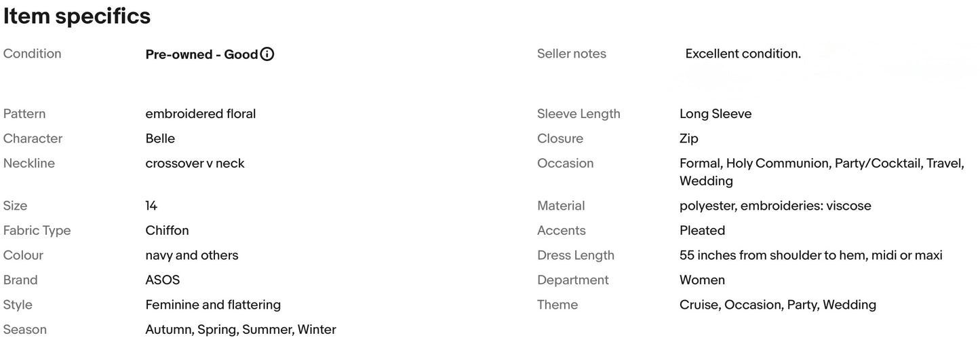This screenshot has height=359, width=980.
Task: Click the ASOS brand value
Action: coord(162,280)
